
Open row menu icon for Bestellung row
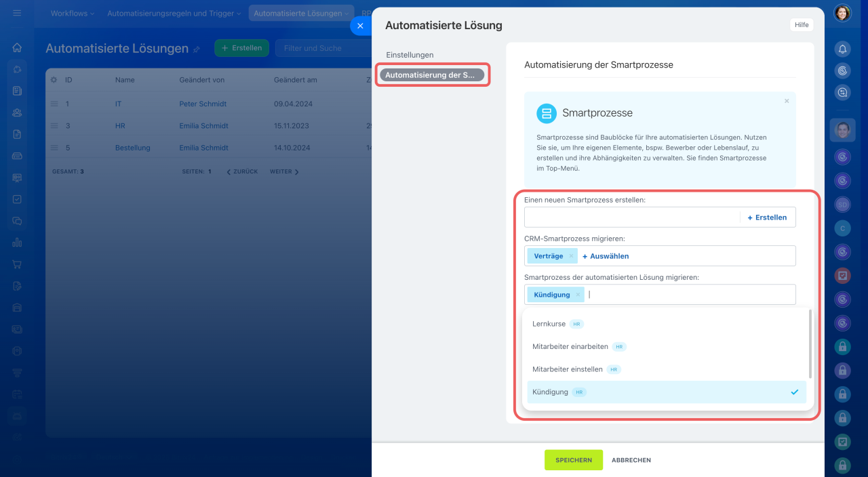click(54, 147)
